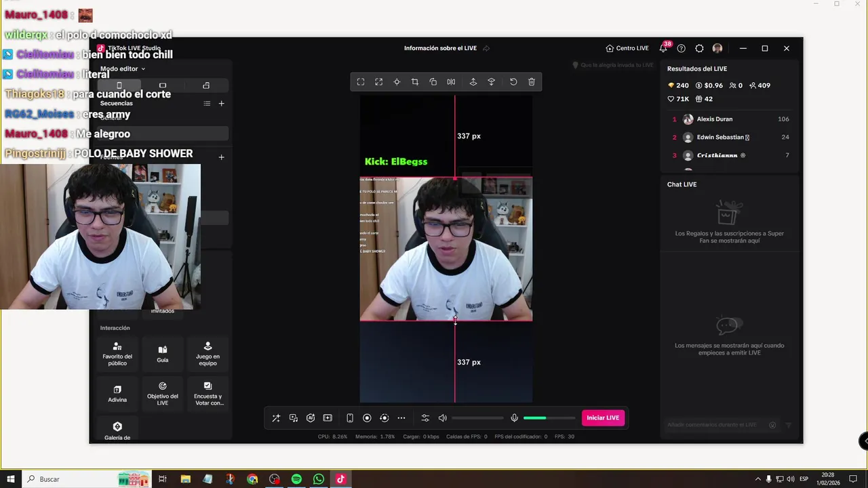The image size is (868, 488).
Task: Open Centro LIVE
Action: (x=627, y=48)
